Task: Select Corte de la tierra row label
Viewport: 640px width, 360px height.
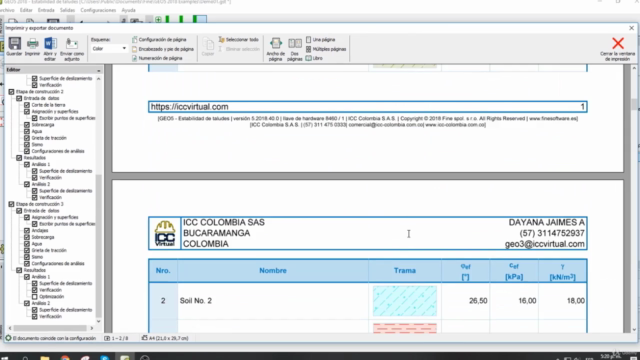Action: (x=48, y=105)
